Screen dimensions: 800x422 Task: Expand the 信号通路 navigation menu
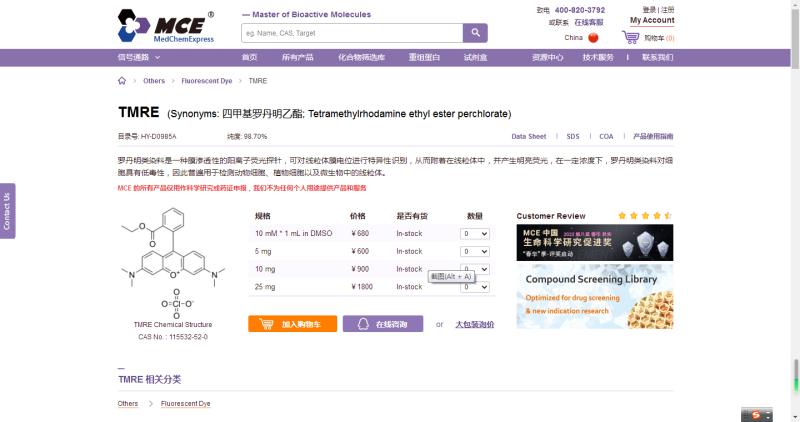point(139,57)
